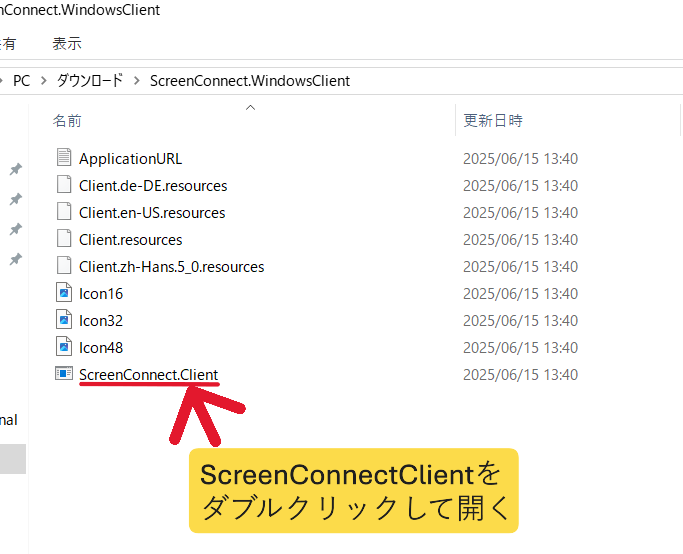Screen dimensions: 683x554
Task: Select the Client.en-US.resources file icon
Action: click(64, 211)
